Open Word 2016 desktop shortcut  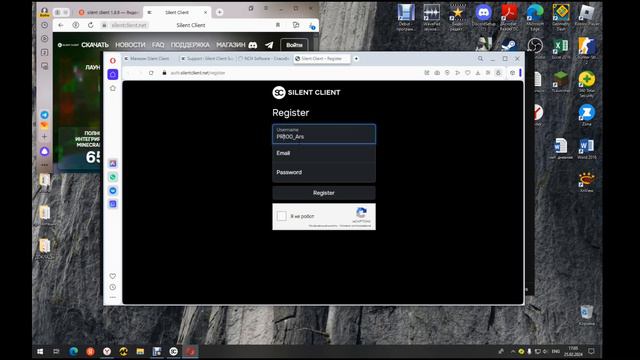tap(587, 149)
